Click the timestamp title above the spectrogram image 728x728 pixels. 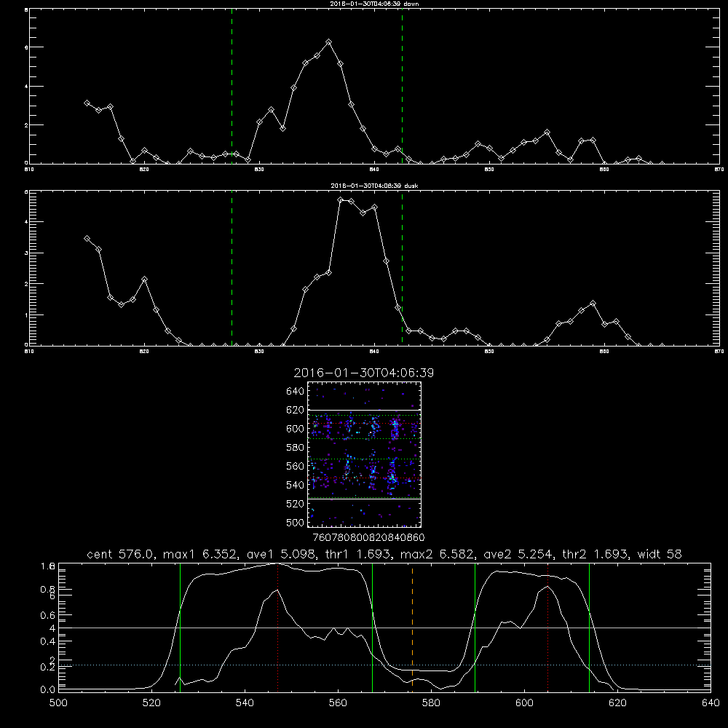364,373
